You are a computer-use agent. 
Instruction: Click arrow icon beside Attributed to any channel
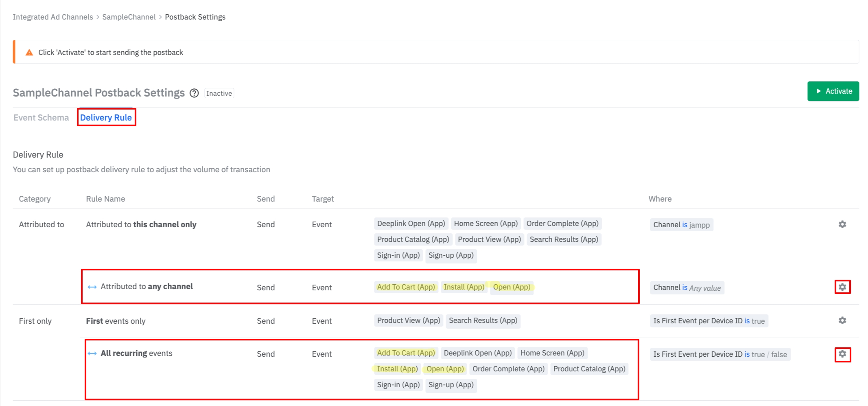pos(92,287)
